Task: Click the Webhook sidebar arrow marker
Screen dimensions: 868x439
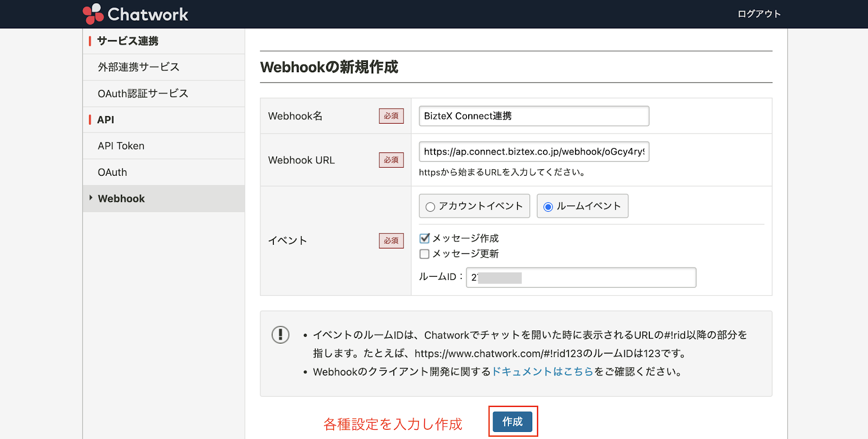Action: tap(91, 198)
